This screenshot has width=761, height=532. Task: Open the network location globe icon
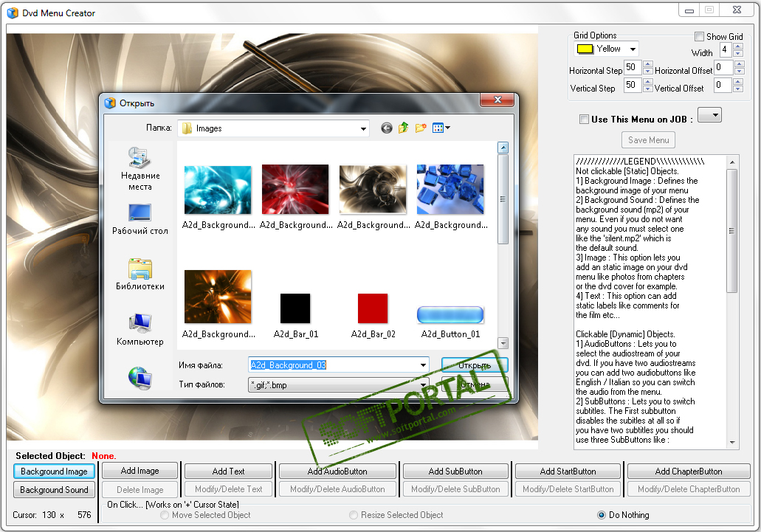[x=140, y=379]
